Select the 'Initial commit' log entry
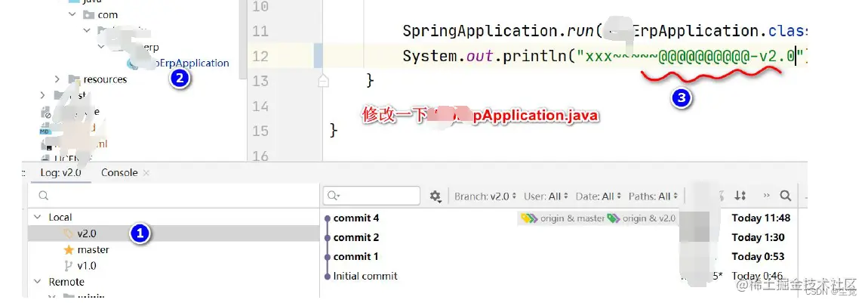This screenshot has height=303, width=868. click(x=365, y=276)
